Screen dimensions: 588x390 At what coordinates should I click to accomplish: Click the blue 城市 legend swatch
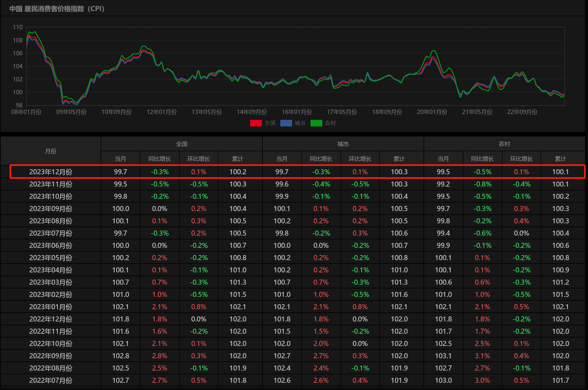(x=286, y=123)
